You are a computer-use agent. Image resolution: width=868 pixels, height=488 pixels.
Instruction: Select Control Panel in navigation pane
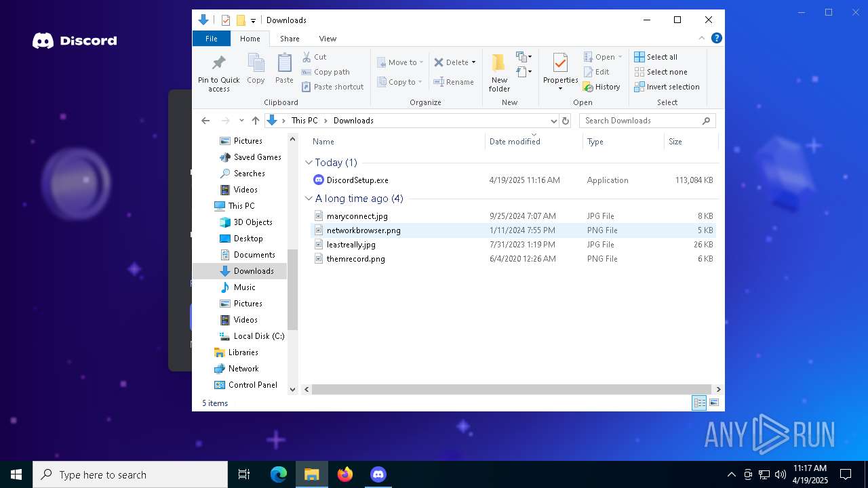click(x=245, y=385)
